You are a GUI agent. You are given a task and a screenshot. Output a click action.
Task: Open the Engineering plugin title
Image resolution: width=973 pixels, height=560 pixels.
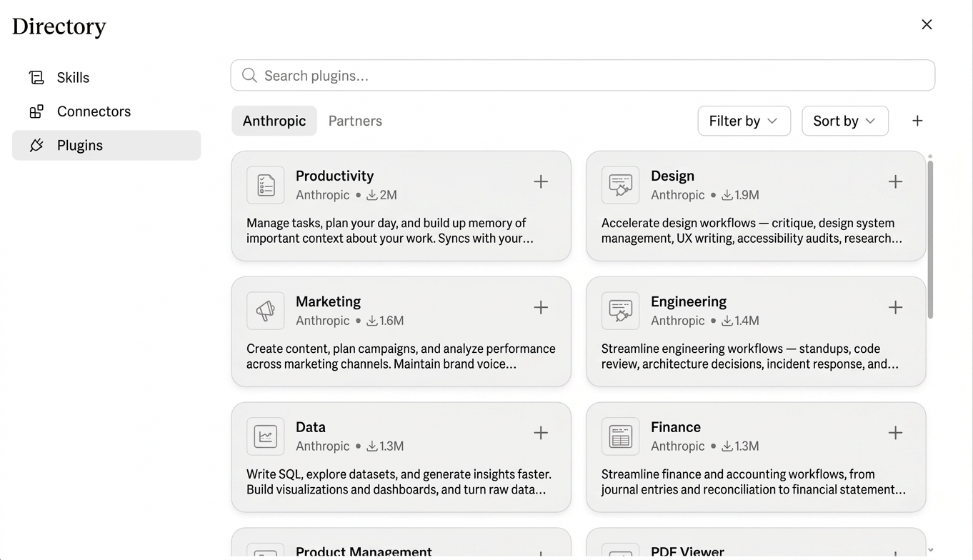click(689, 301)
